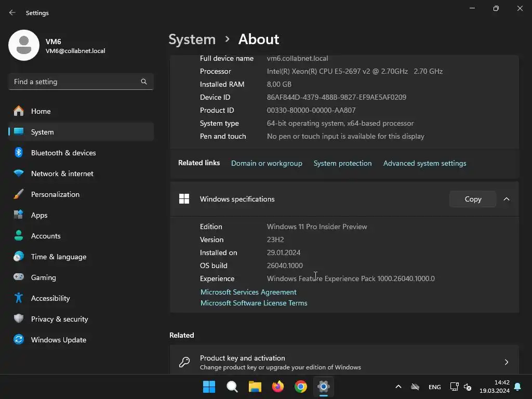Open Product key and activation arrow
The height and width of the screenshot is (399, 532).
506,362
